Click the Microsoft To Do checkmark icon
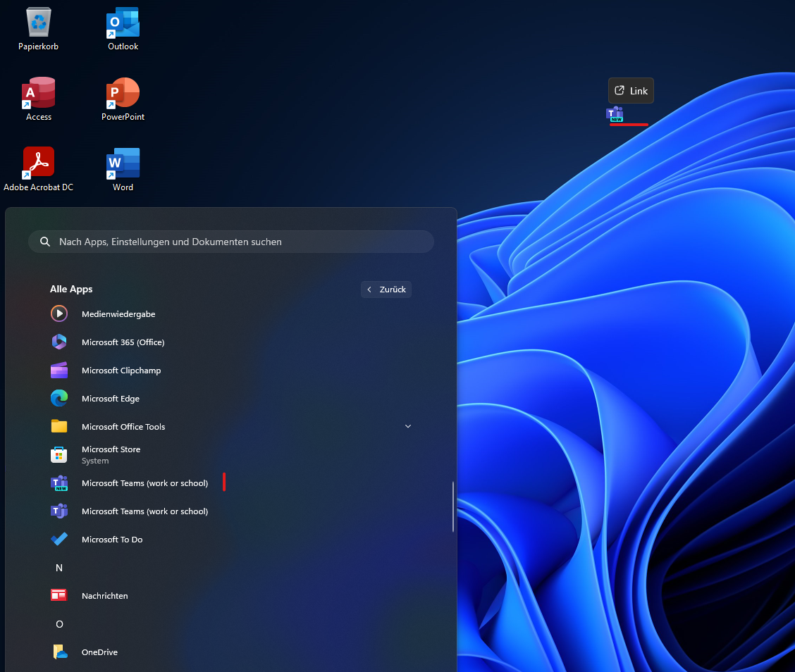 (x=59, y=540)
